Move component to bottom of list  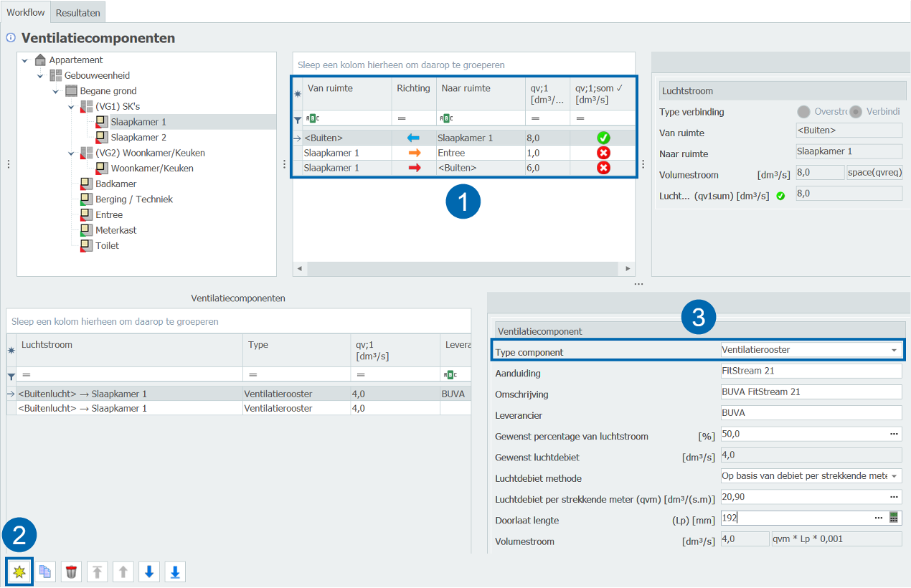[175, 572]
